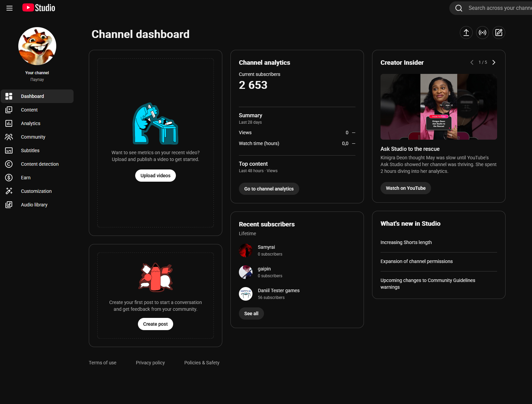Open Daniil Tester games avatar
The image size is (532, 404).
tap(246, 294)
